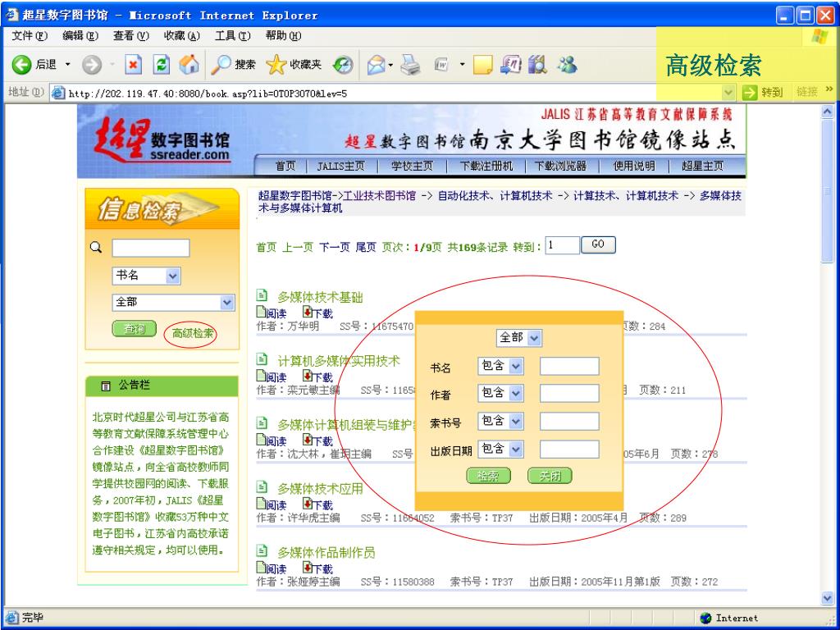
Task: Open the 文件(F) menu
Action: (30, 36)
